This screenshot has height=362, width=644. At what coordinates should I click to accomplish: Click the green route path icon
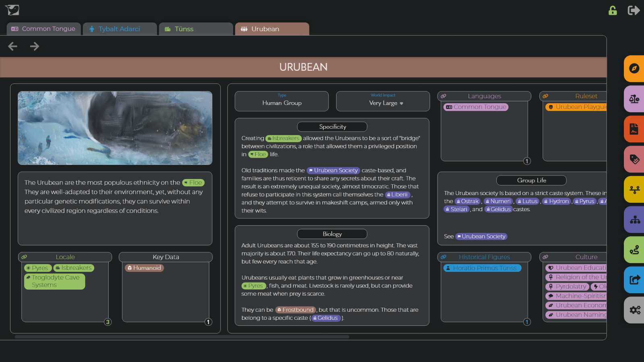click(x=634, y=250)
